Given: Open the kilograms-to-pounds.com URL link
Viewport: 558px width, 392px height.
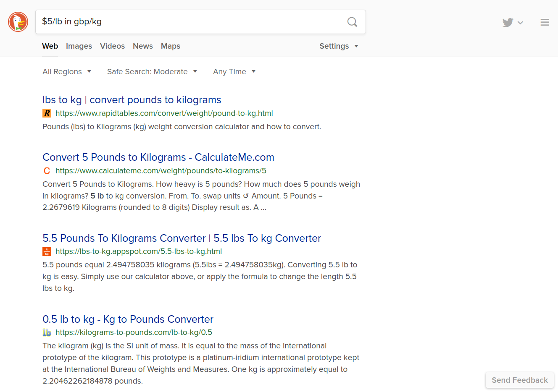Looking at the screenshot, I should [x=134, y=332].
